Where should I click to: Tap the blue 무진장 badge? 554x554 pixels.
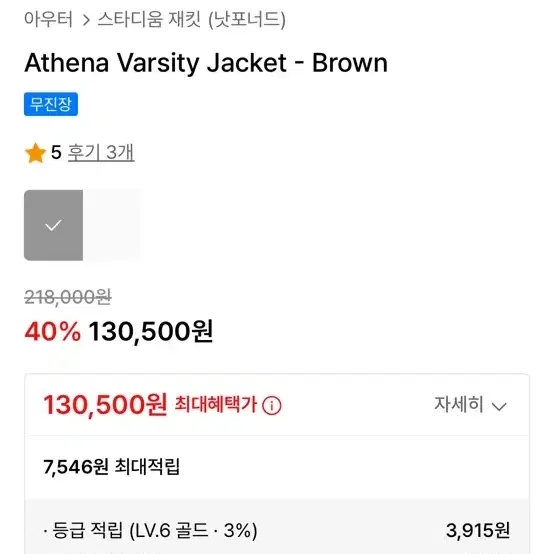[x=51, y=104]
